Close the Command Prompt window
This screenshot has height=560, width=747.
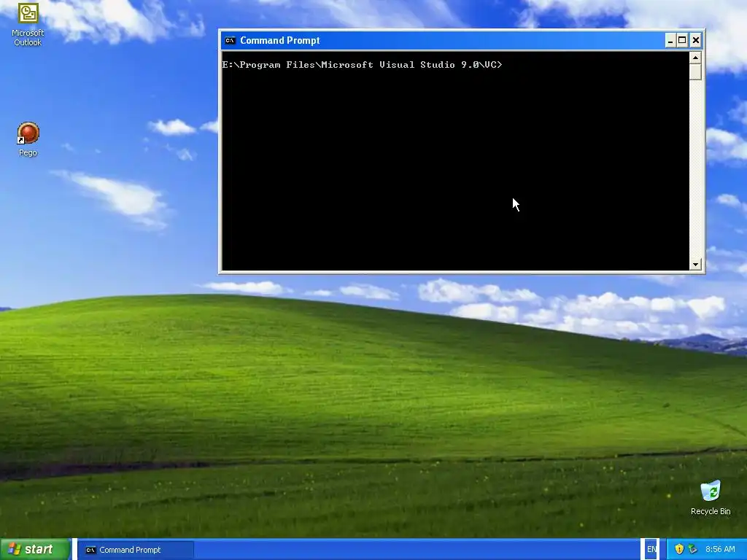click(x=695, y=41)
